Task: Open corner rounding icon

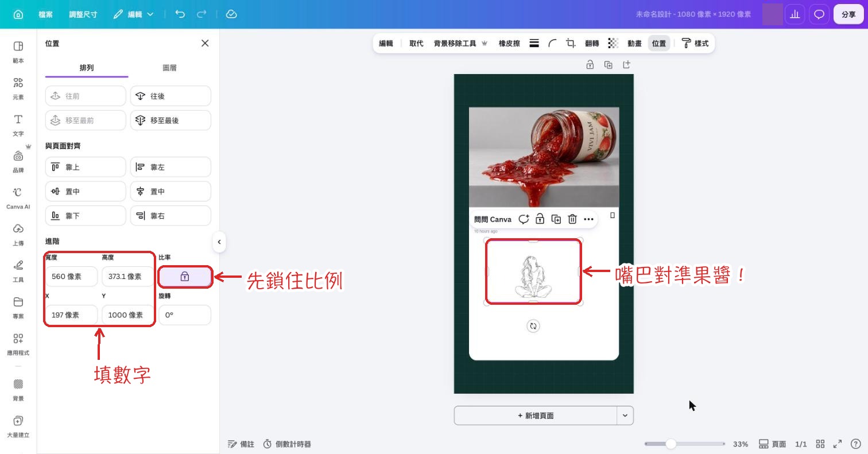Action: point(552,43)
